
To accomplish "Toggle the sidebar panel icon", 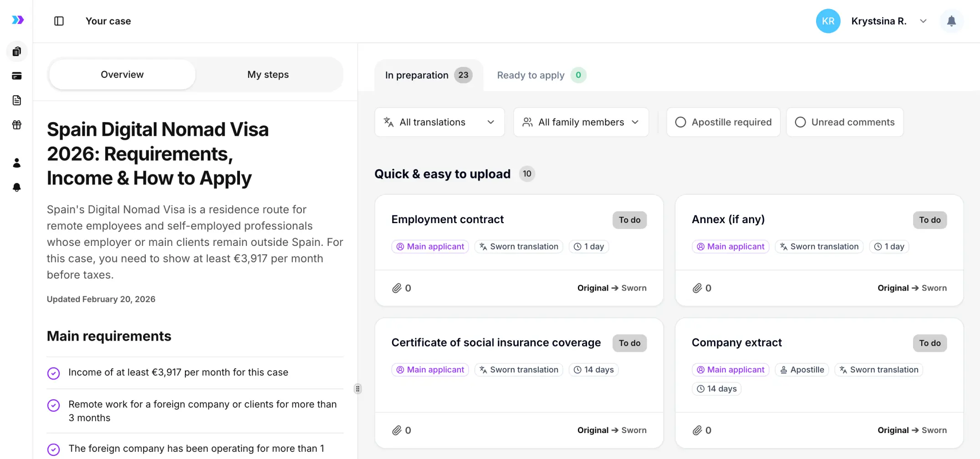I will click(59, 21).
